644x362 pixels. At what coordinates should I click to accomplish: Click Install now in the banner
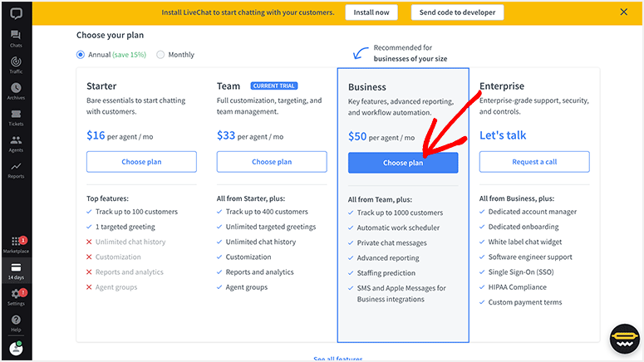pyautogui.click(x=371, y=12)
